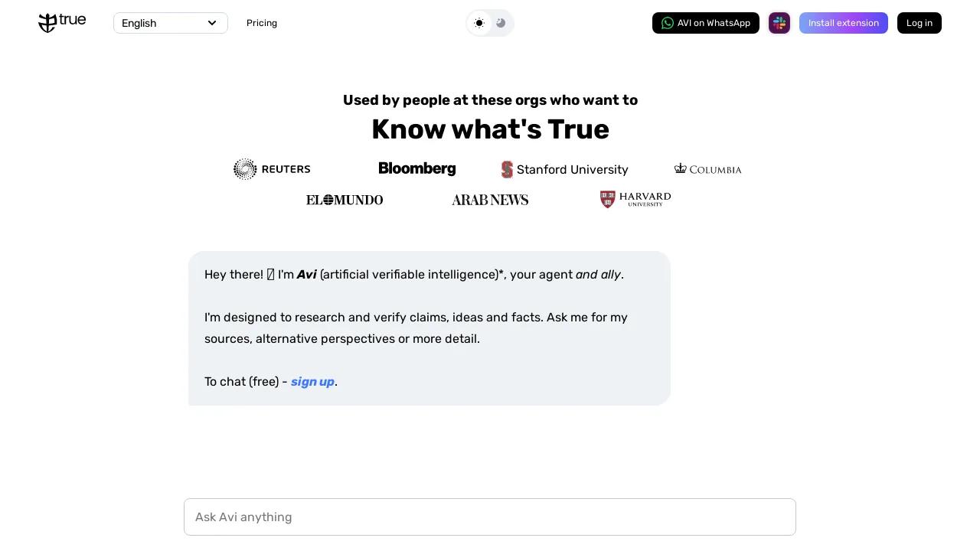Click the Reuters logo
The width and height of the screenshot is (980, 551).
(272, 169)
